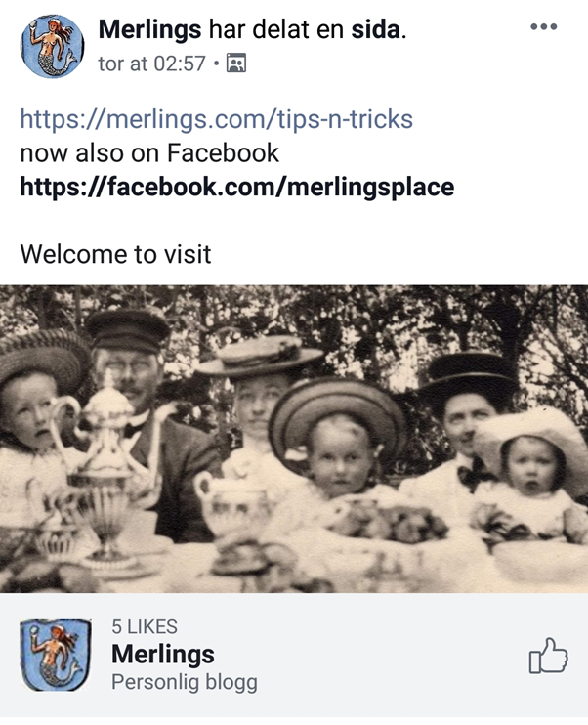
Task: Open the merlings.com/tips-n-tricks link
Action: click(216, 120)
